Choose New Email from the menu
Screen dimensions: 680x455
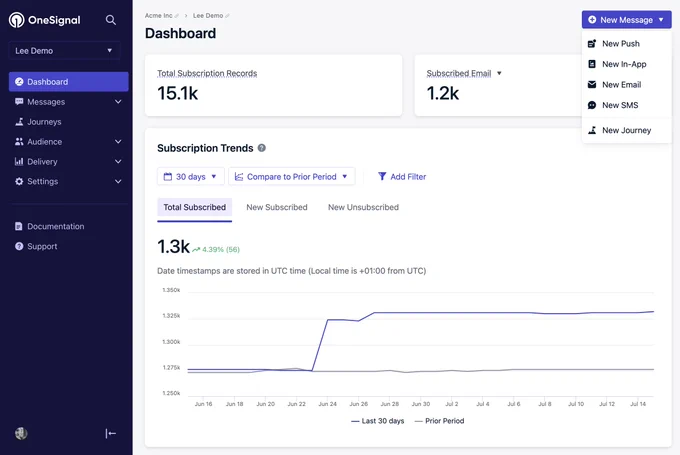(x=627, y=84)
